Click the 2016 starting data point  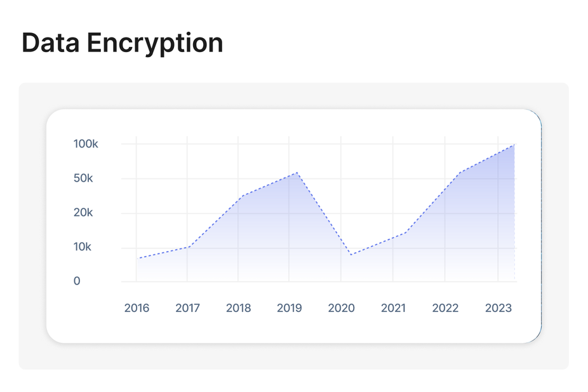[x=139, y=258]
